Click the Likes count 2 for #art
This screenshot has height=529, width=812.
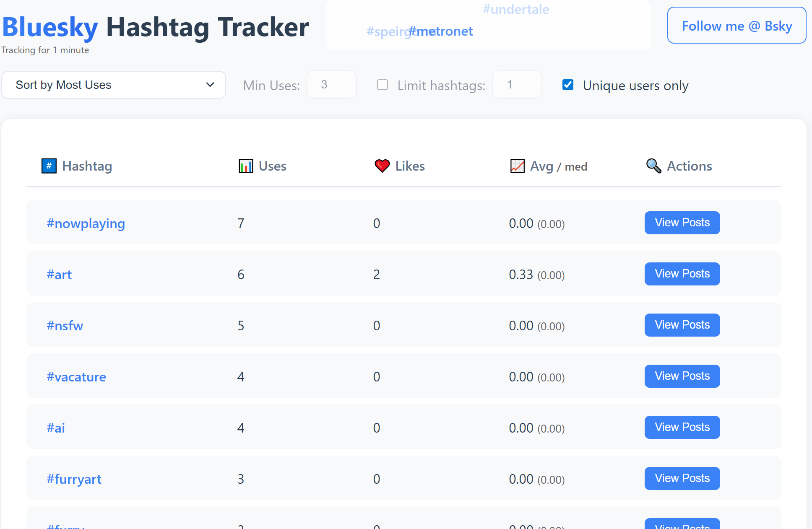(377, 275)
